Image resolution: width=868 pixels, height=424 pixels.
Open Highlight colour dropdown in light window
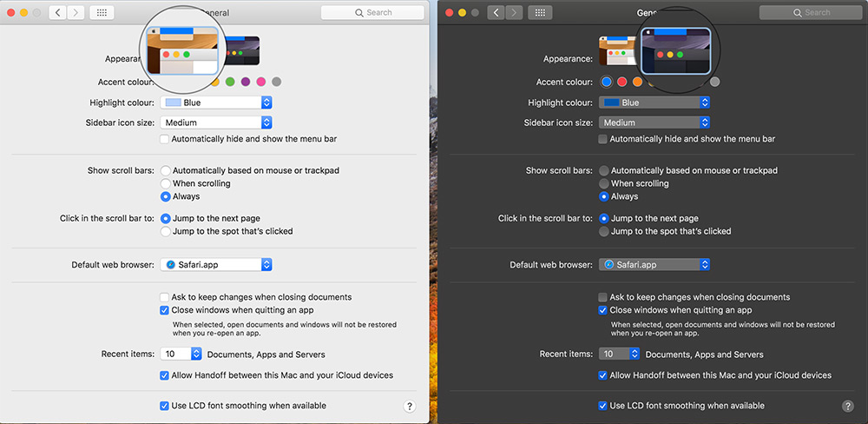coord(216,103)
